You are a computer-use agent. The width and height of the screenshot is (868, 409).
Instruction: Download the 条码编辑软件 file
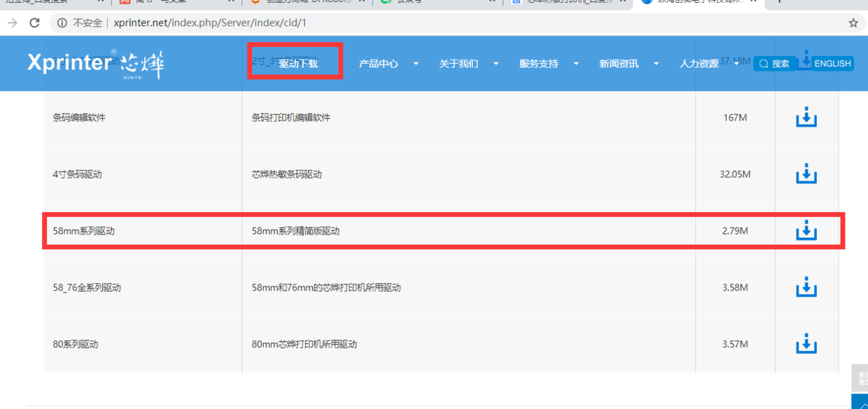pyautogui.click(x=806, y=117)
